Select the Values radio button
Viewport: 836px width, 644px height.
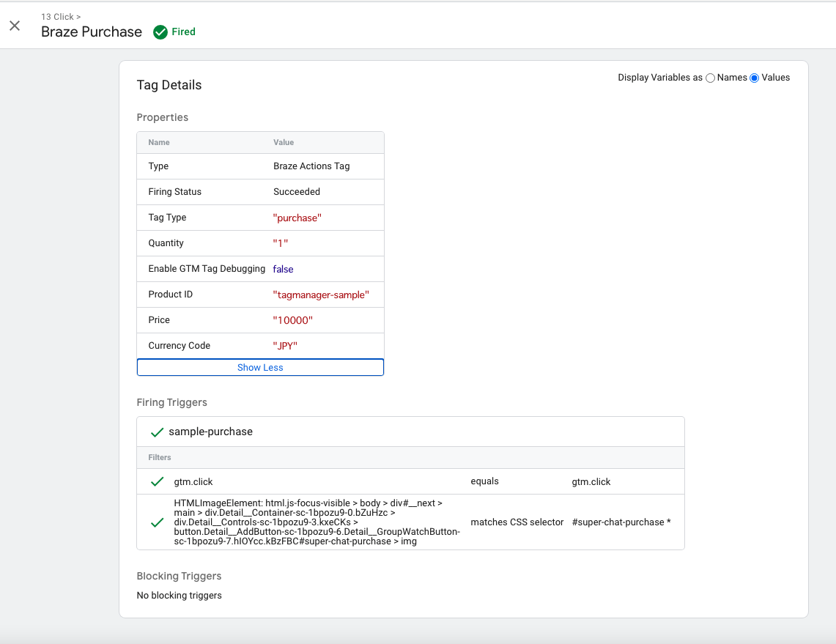754,78
